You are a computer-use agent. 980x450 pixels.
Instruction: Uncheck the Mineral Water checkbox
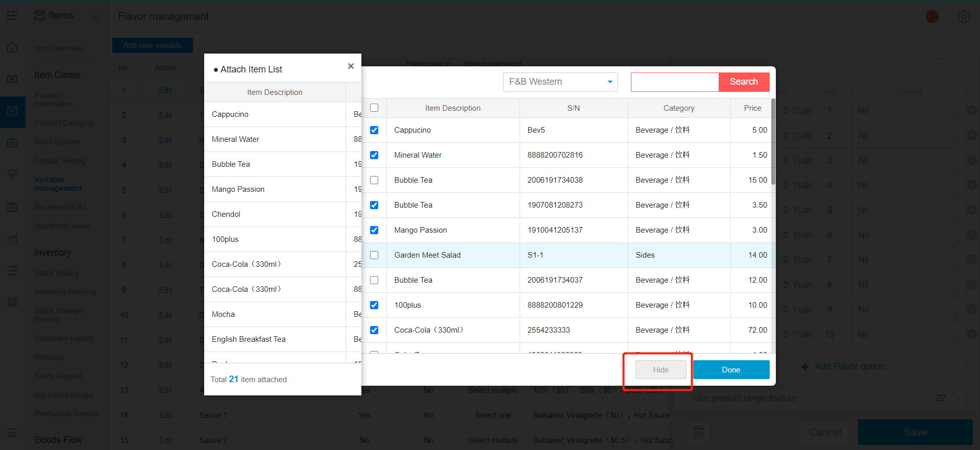[374, 155]
